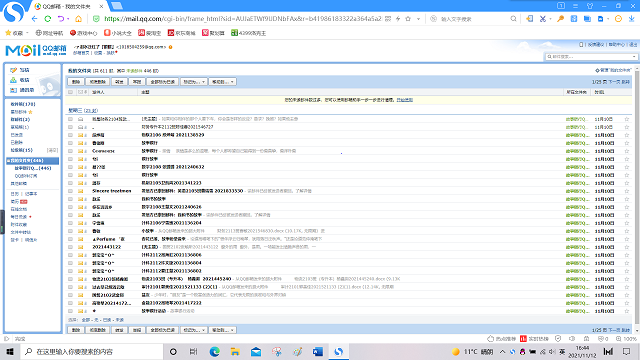Click the green receive mail icon in sidebar

pyautogui.click(x=13, y=80)
